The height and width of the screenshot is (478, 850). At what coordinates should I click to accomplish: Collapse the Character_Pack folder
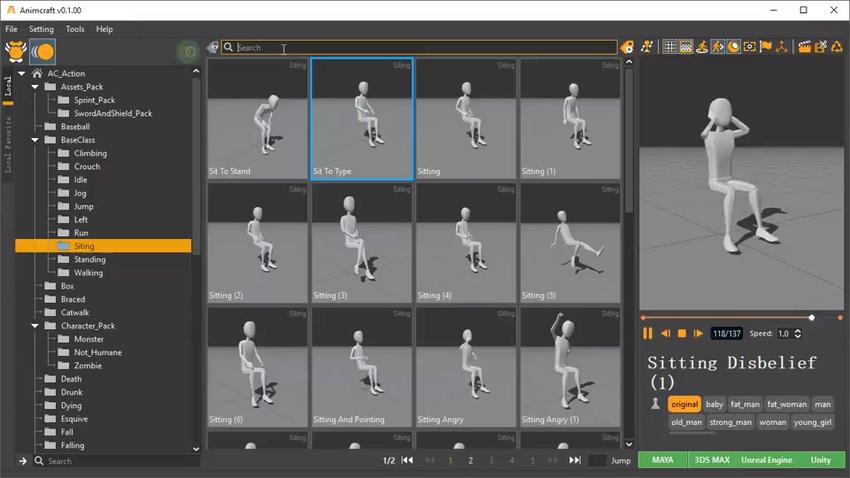(37, 326)
